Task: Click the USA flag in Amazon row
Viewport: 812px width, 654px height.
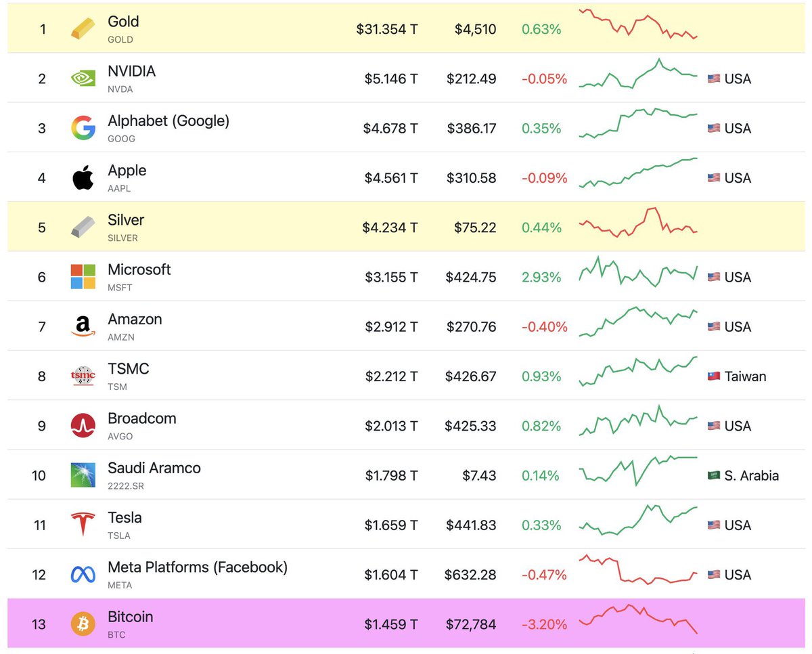Action: tap(713, 326)
